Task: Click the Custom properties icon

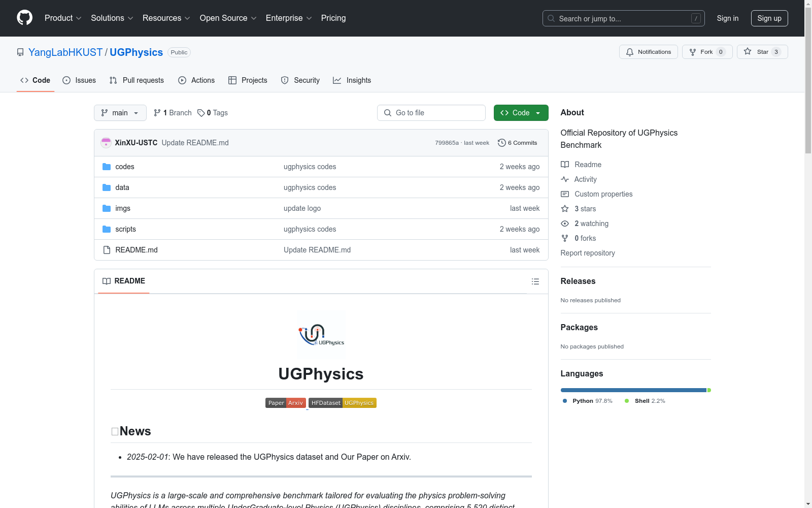Action: pyautogui.click(x=565, y=194)
